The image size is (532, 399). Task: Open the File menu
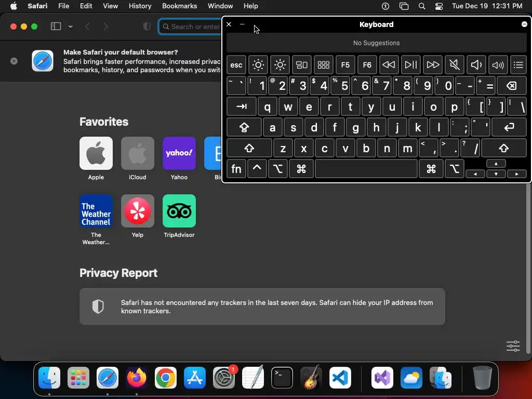tap(63, 6)
